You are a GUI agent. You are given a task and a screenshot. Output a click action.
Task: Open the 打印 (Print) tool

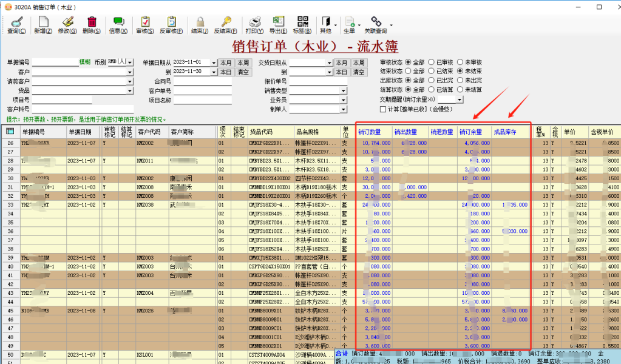click(x=254, y=24)
